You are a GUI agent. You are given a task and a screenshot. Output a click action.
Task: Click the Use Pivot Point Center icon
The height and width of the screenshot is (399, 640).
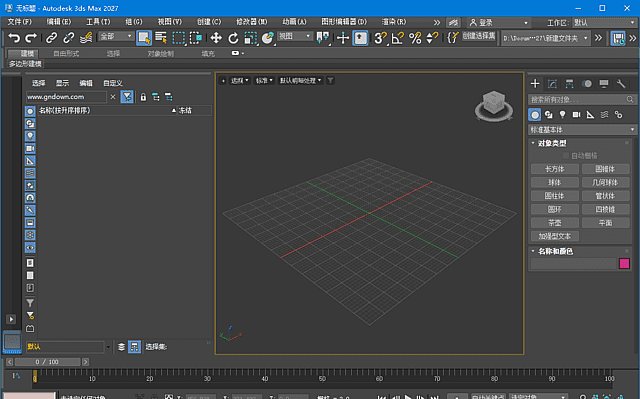click(323, 38)
